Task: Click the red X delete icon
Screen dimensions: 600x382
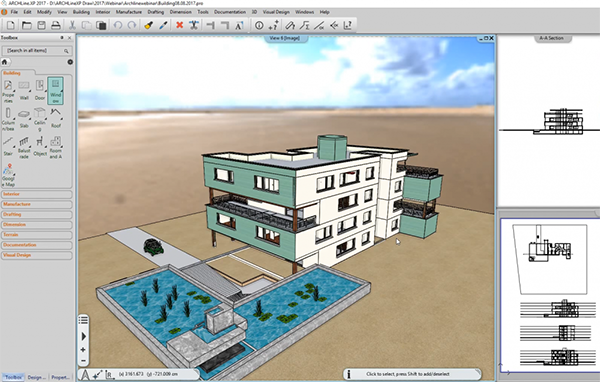Action: coord(179,25)
